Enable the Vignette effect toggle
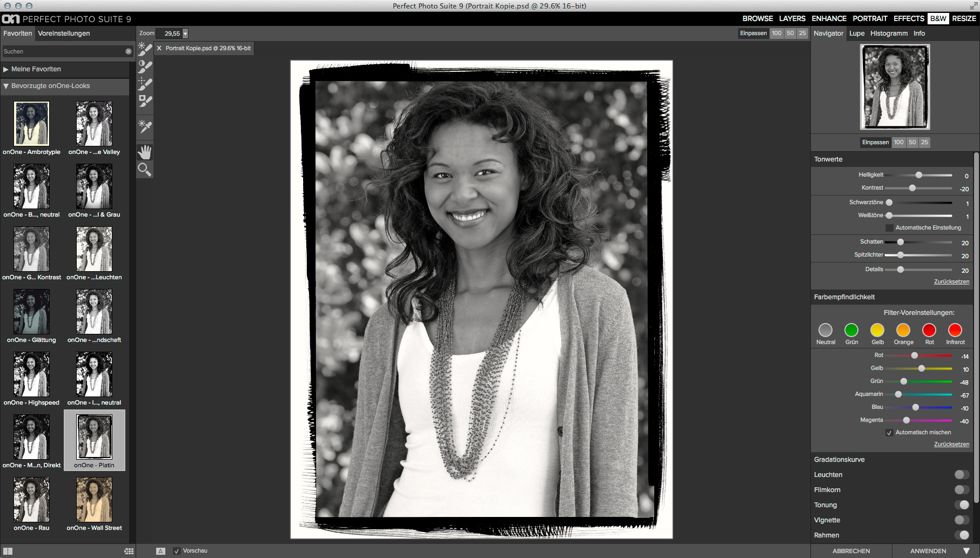This screenshot has height=558, width=980. [962, 520]
